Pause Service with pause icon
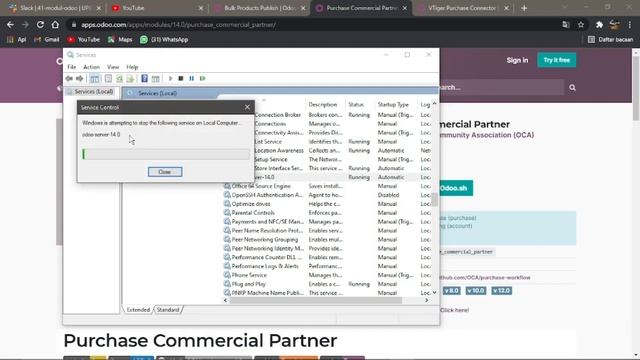This screenshot has width=640, height=360. coord(191,78)
